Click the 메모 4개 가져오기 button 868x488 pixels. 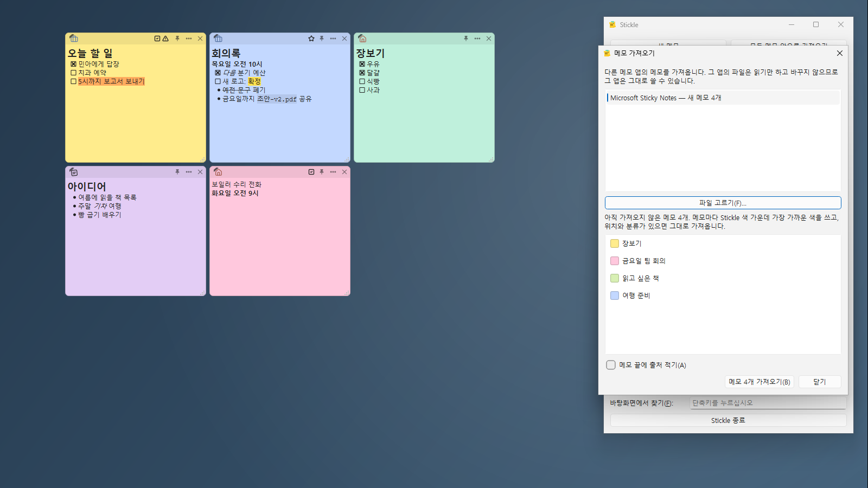[759, 382]
